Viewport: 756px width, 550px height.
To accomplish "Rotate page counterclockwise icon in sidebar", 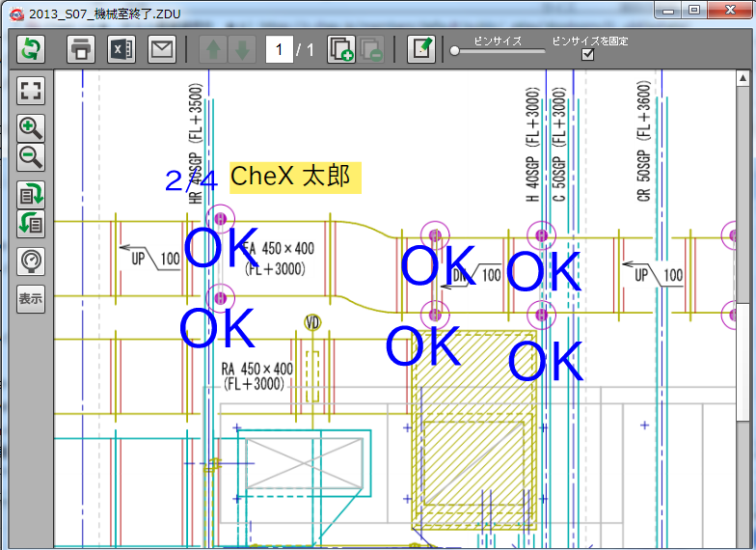I will tap(31, 223).
